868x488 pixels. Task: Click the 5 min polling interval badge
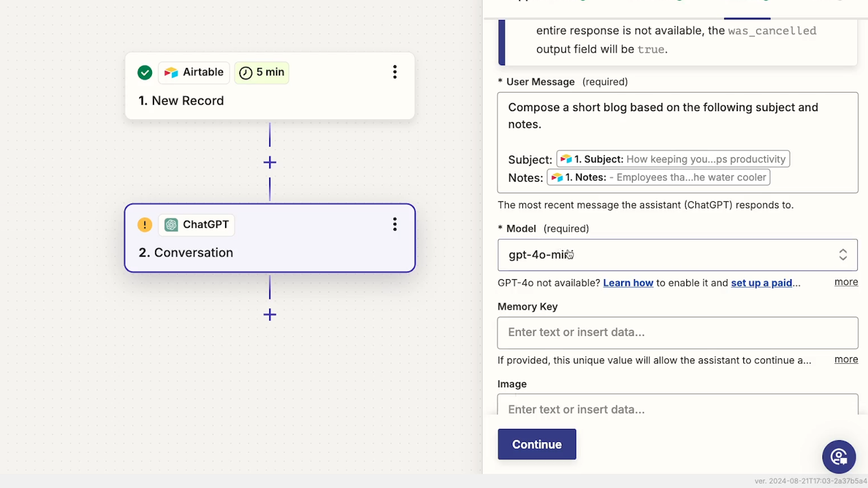coord(262,72)
